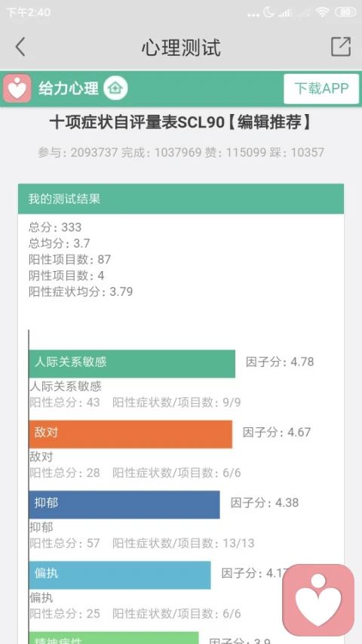Screen dimensions: 362x644
Task: Tap the moon do-not-disturb icon
Action: 268,12
